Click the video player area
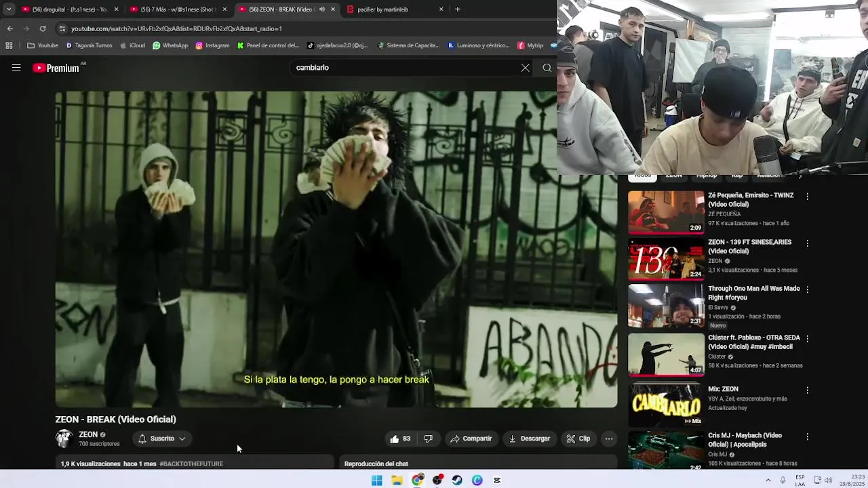This screenshot has height=488, width=868. tap(336, 249)
